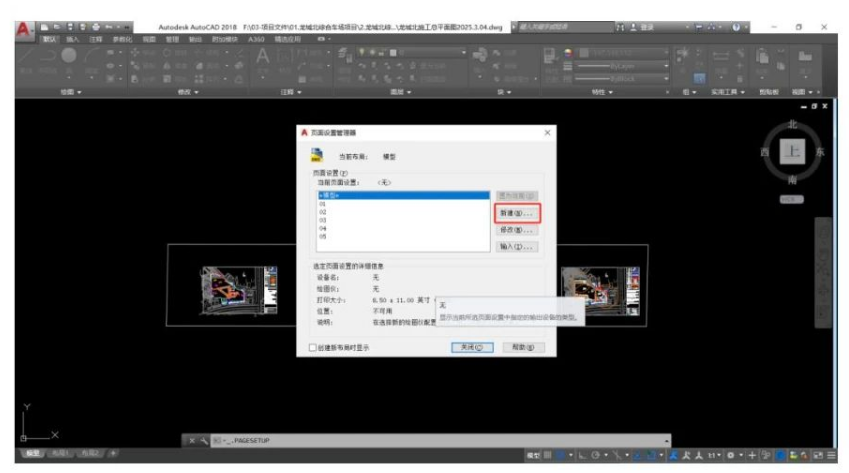
Task: Click the Help question mark icon
Action: [736, 27]
